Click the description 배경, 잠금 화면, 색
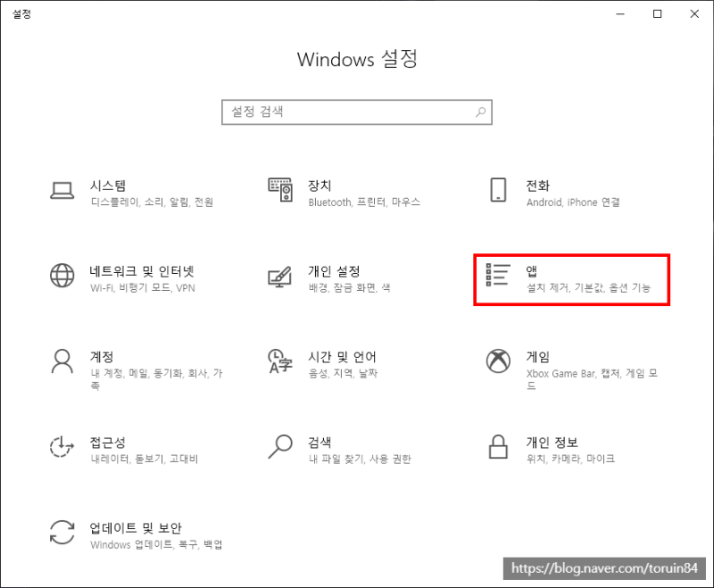 pos(350,287)
